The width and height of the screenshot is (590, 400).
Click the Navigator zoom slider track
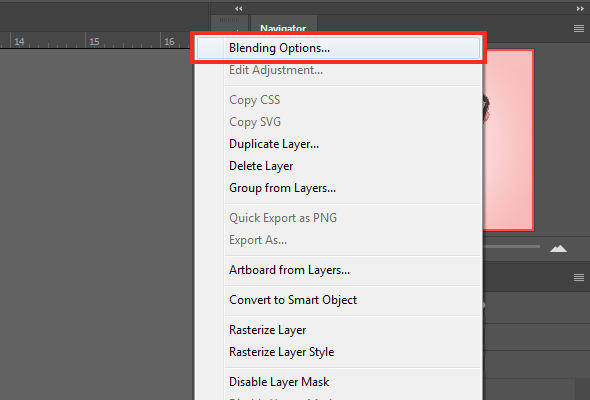(511, 247)
